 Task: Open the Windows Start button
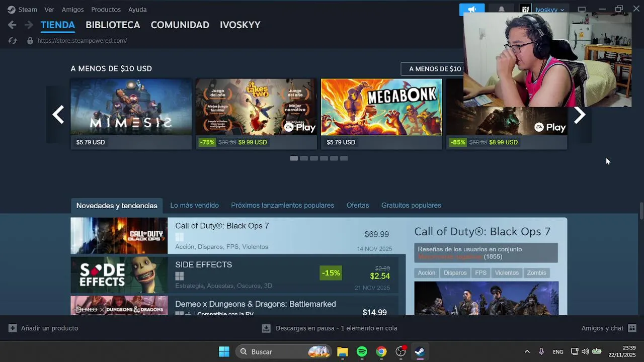[x=224, y=351]
